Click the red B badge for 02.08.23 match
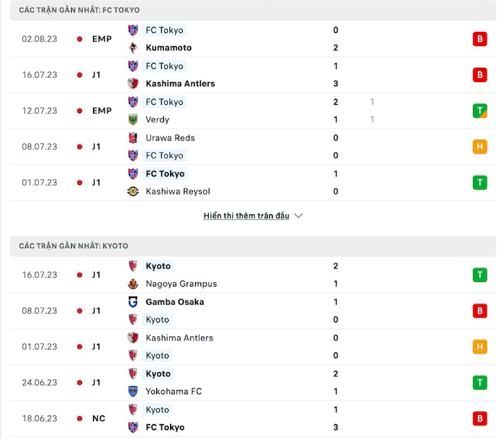 point(480,39)
